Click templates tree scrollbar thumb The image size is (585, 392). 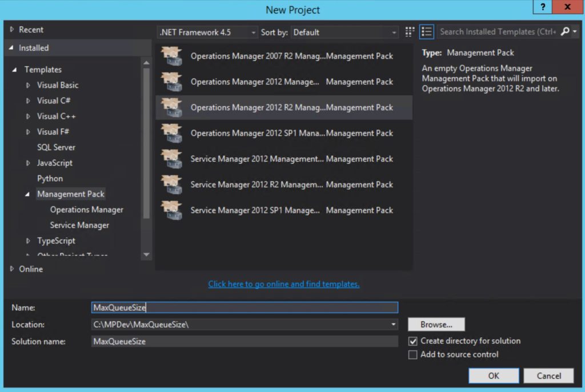click(x=146, y=143)
